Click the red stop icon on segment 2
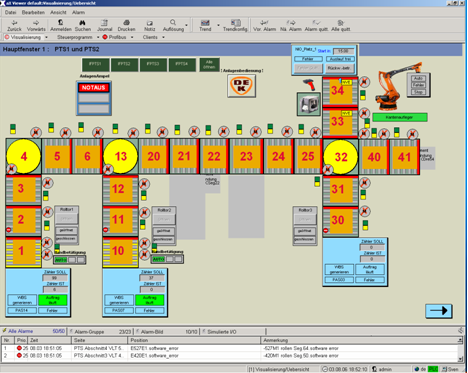 9,230
